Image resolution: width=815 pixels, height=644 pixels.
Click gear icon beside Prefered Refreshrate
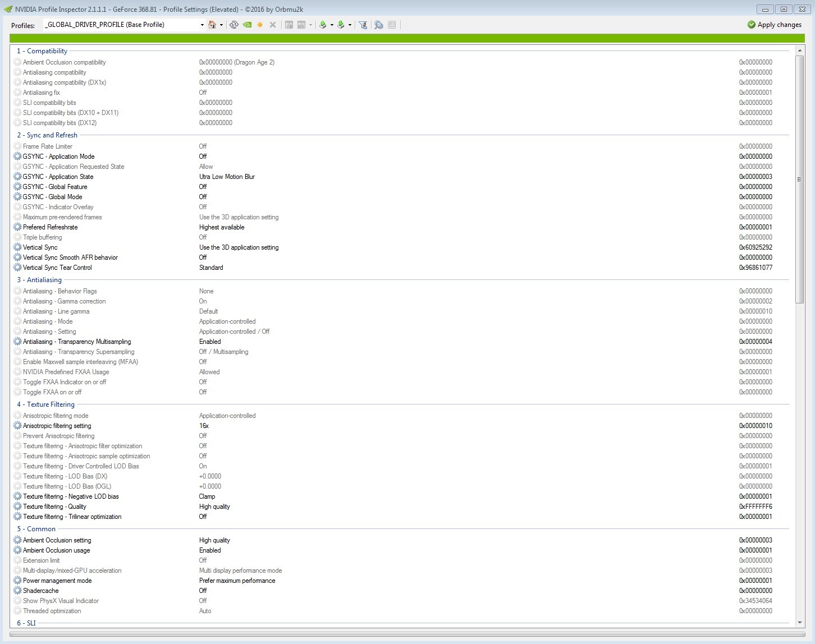tap(17, 227)
